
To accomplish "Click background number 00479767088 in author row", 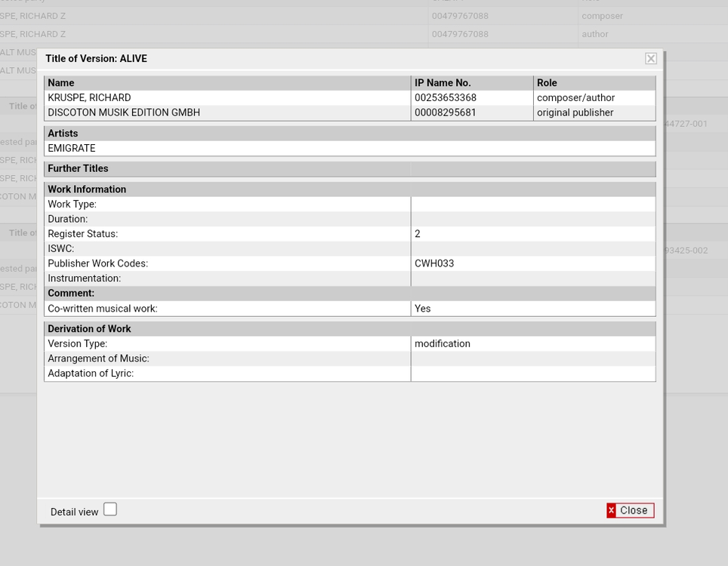I will 460,34.
